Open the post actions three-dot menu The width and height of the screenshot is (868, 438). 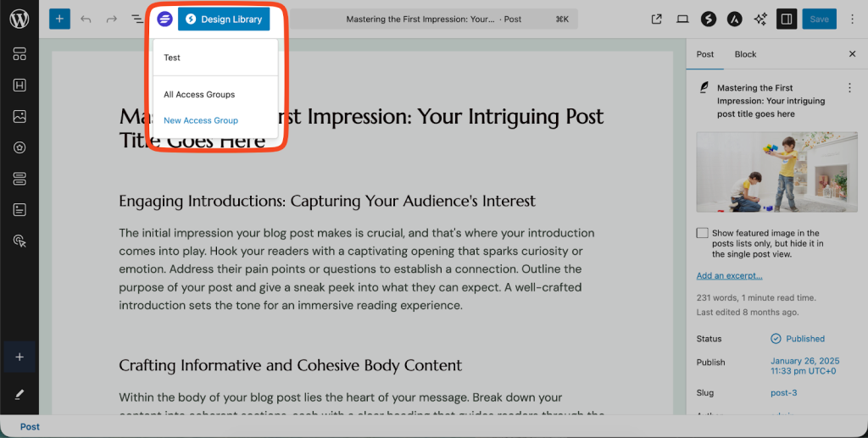pyautogui.click(x=849, y=88)
